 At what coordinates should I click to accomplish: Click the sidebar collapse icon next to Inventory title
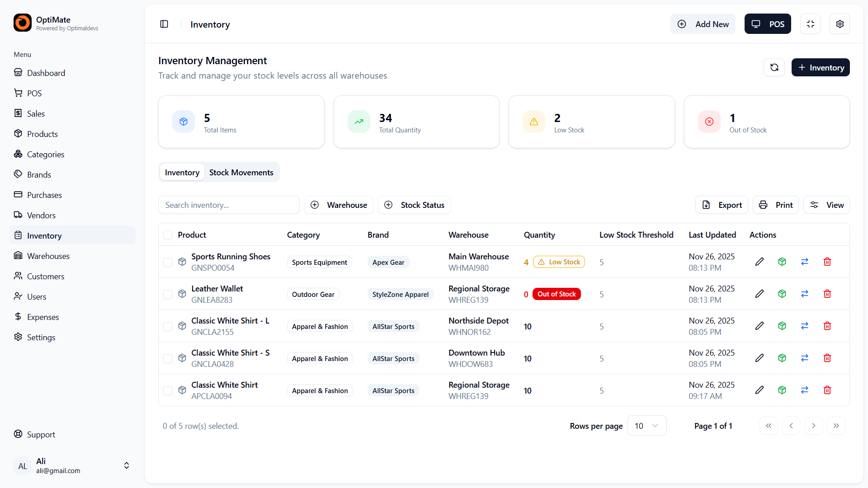(x=164, y=24)
